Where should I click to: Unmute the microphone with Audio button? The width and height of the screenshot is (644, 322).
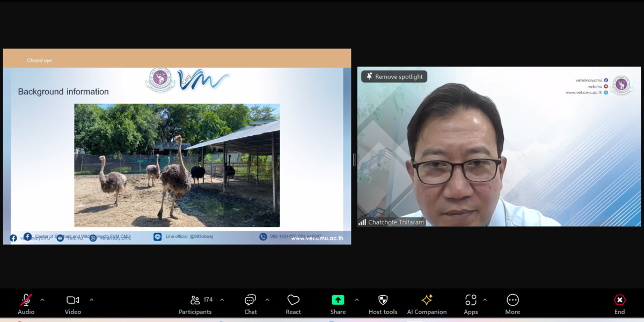point(26,304)
